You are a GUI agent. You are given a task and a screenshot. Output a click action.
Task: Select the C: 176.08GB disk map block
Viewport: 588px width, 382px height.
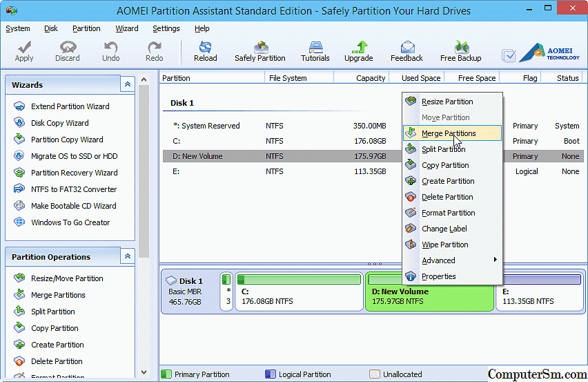point(299,292)
